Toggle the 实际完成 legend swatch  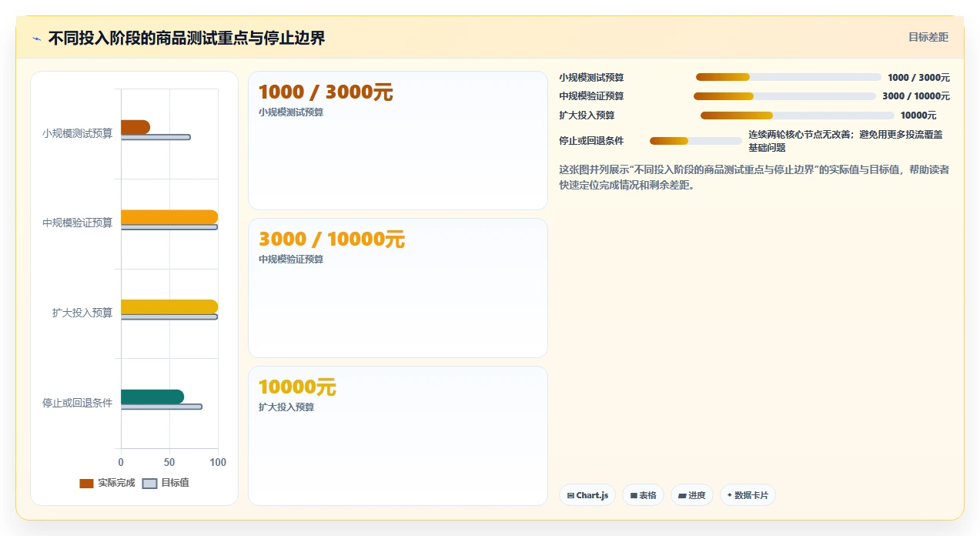click(86, 483)
